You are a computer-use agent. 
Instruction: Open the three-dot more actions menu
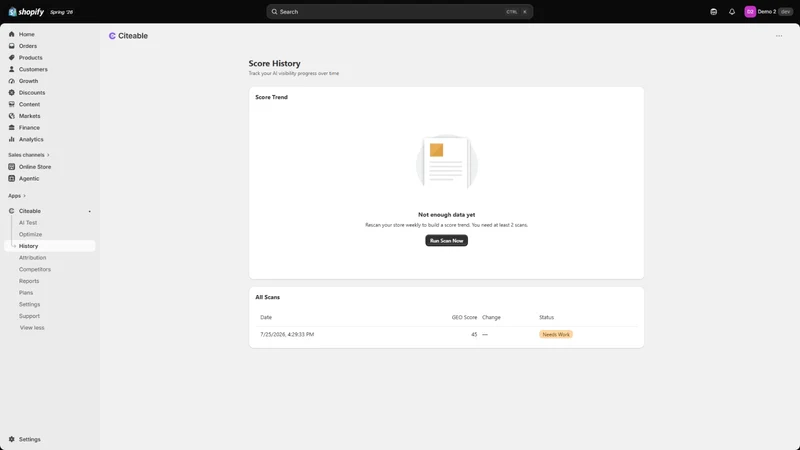[779, 36]
